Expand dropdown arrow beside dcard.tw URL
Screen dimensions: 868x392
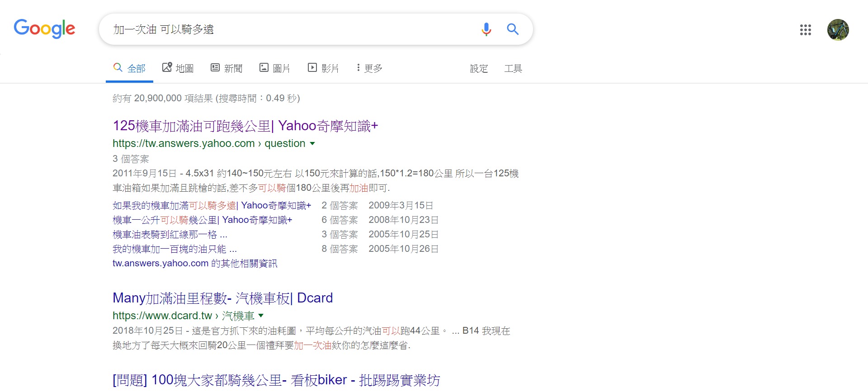pos(261,316)
